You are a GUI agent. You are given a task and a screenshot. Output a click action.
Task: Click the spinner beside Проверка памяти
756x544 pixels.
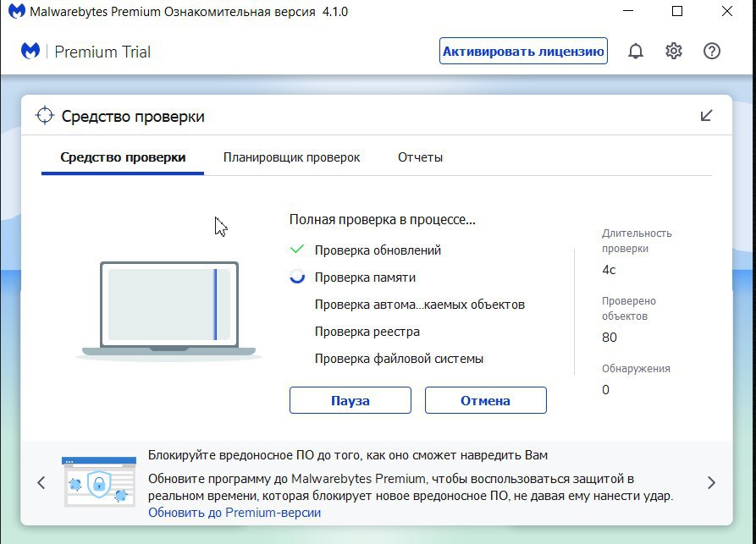pos(297,276)
